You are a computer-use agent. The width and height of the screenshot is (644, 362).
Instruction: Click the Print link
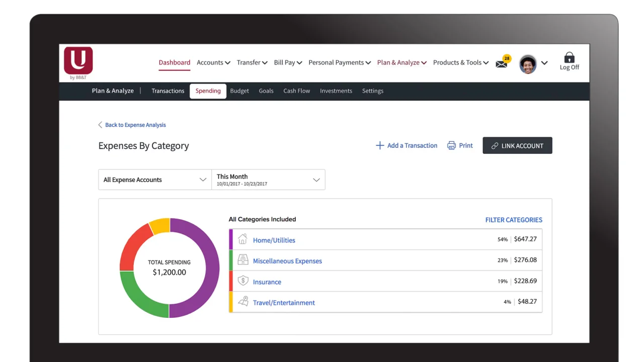(x=466, y=145)
